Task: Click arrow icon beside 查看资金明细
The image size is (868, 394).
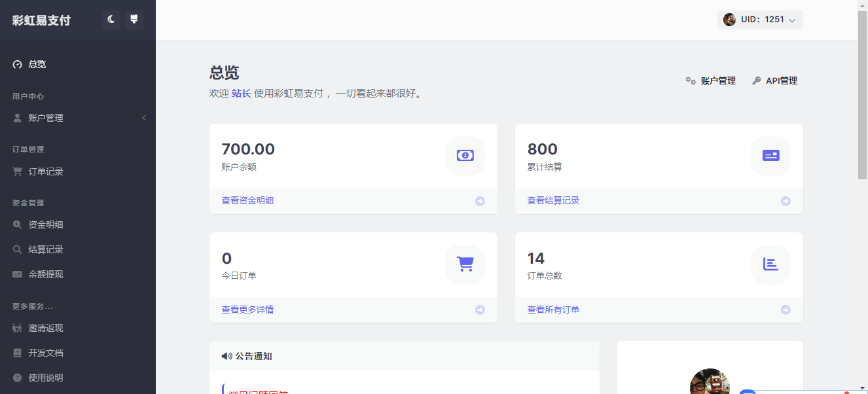Action: 480,201
